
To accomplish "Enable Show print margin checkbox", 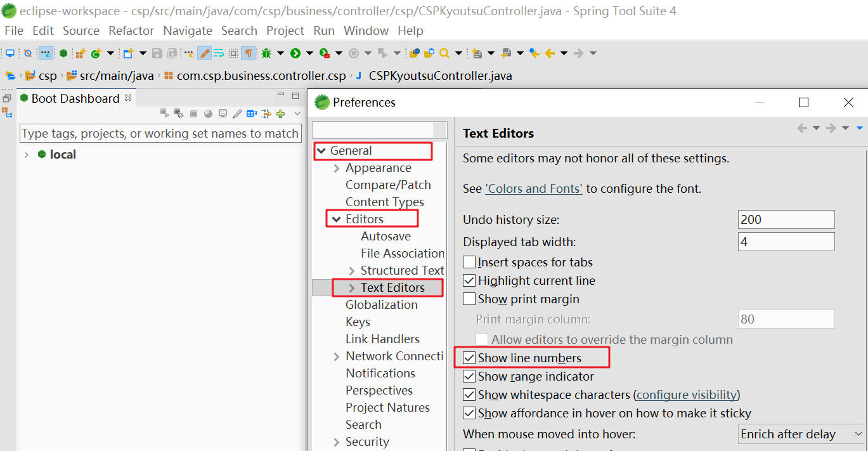I will (x=469, y=299).
